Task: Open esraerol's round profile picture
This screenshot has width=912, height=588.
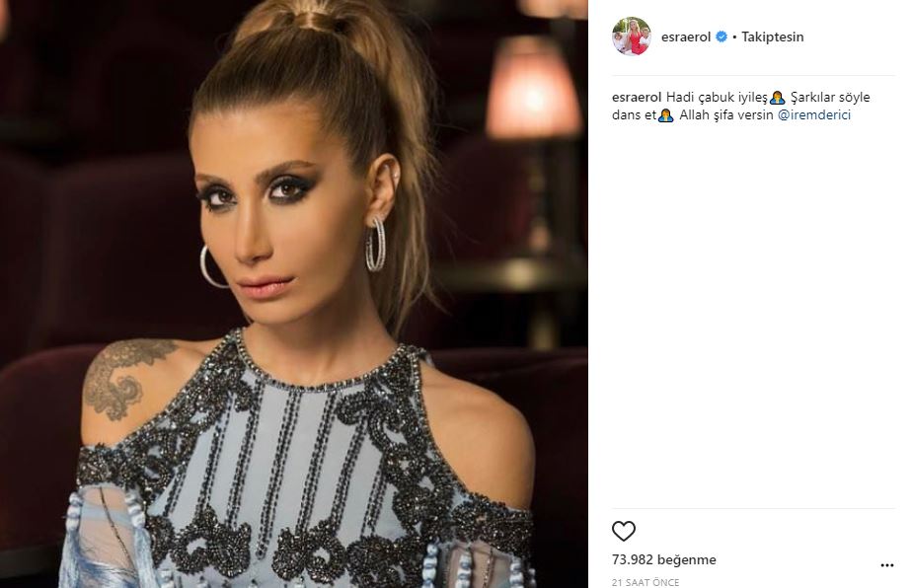Action: (631, 37)
